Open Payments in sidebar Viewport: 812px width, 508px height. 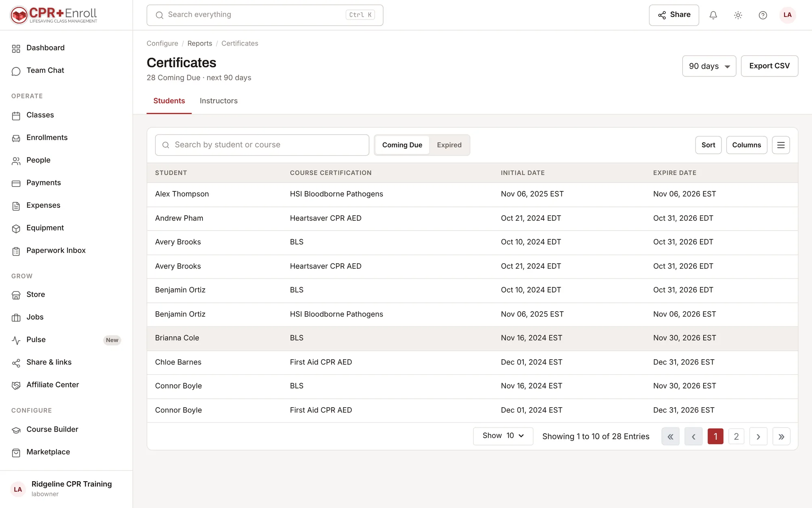pyautogui.click(x=66, y=183)
